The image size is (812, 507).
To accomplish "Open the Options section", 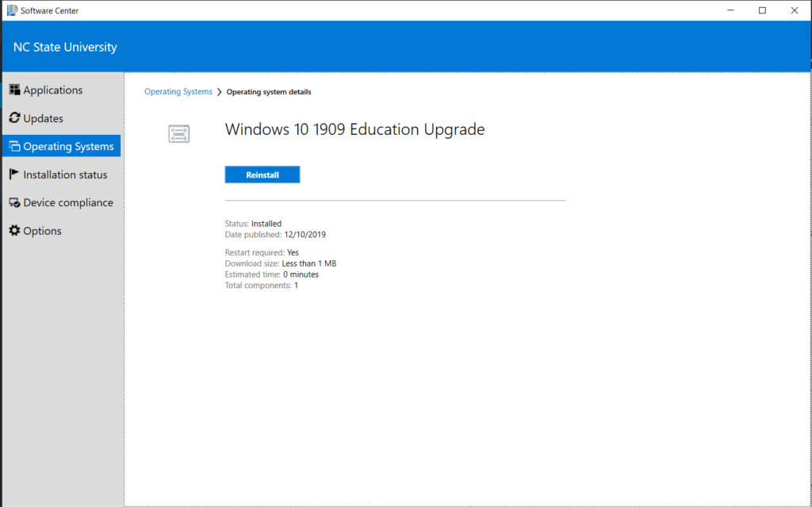I will click(x=44, y=230).
